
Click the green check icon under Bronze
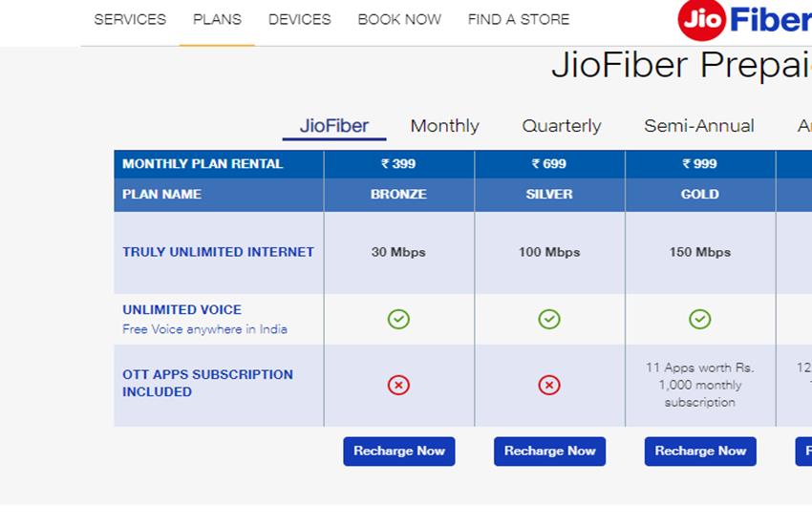(398, 319)
